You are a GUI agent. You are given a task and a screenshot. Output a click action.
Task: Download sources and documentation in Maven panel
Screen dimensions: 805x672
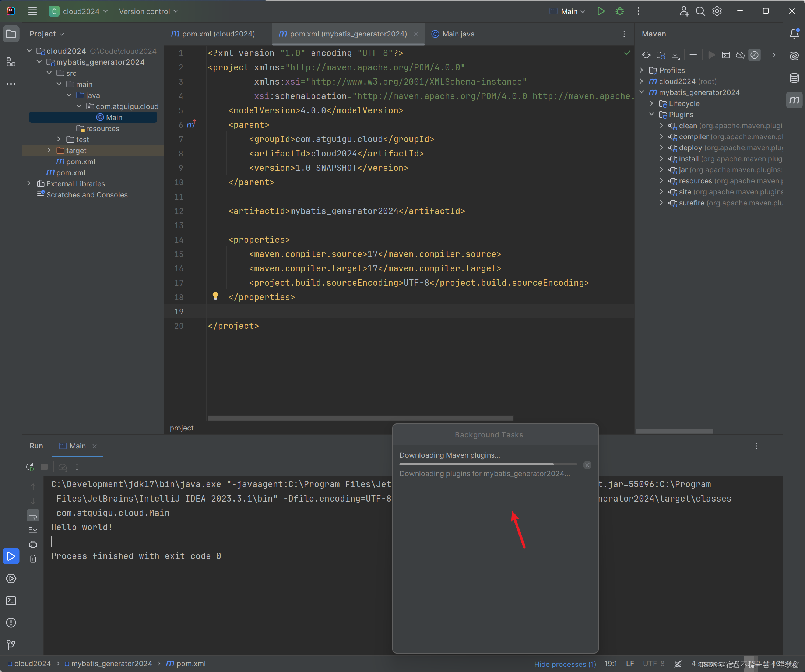(x=675, y=55)
